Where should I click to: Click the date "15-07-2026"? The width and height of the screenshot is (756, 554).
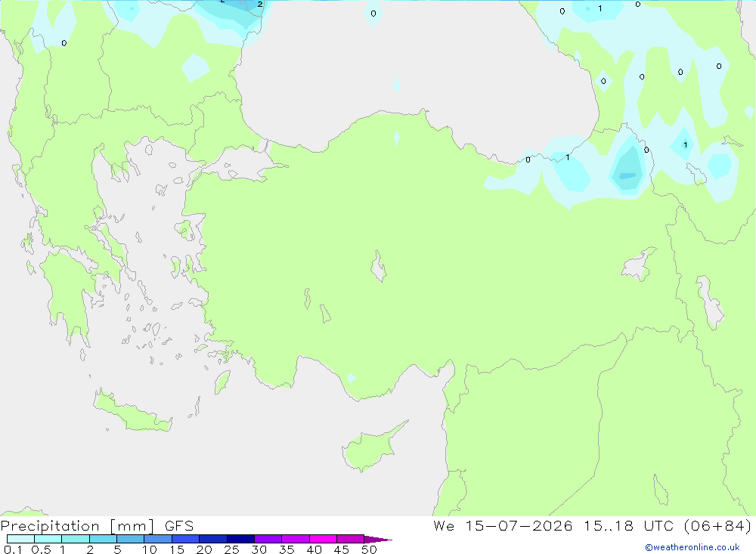(519, 525)
